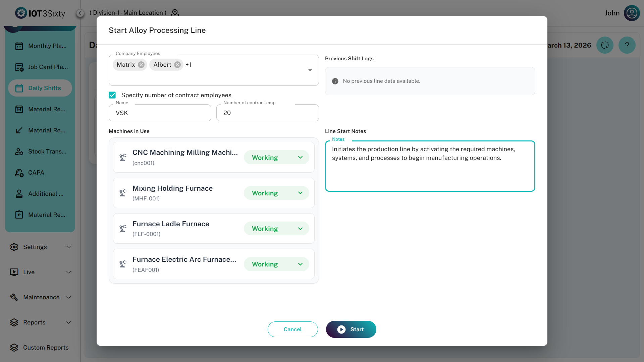Collapse sidebar with the back arrow button
This screenshot has height=362, width=644.
coord(80,13)
